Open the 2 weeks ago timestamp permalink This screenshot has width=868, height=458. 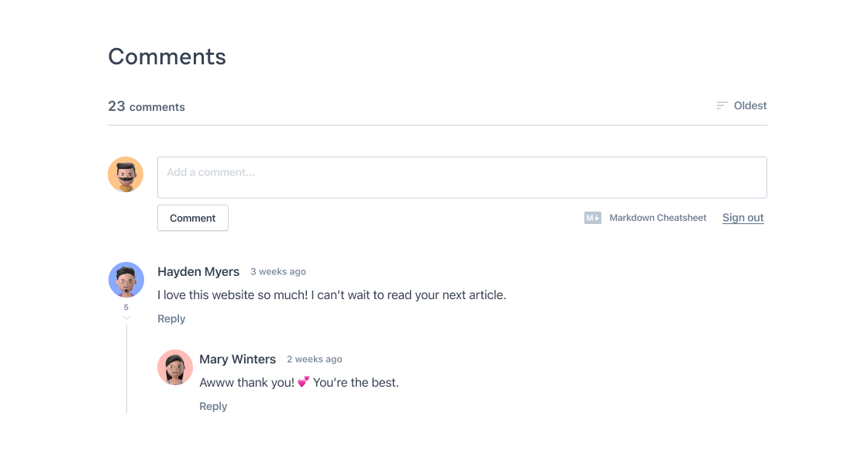315,359
